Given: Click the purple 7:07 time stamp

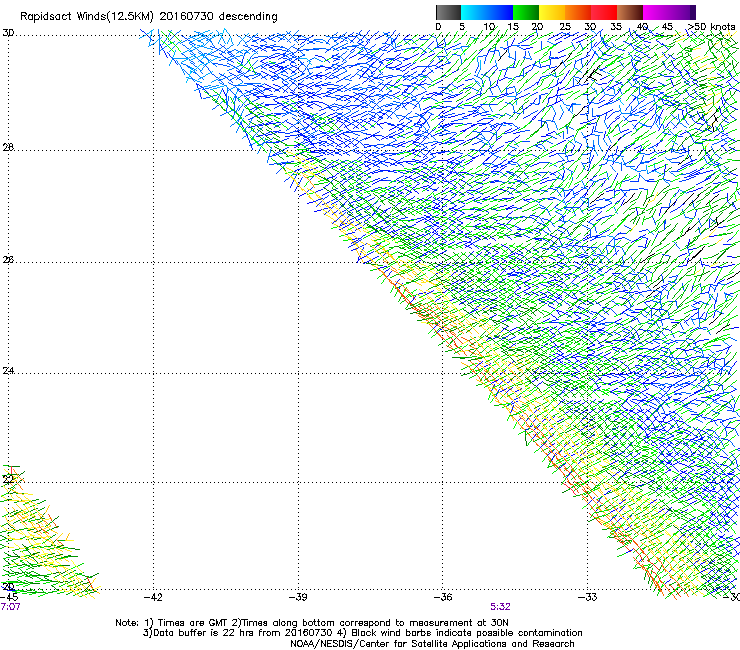Looking at the screenshot, I should click(10, 607).
